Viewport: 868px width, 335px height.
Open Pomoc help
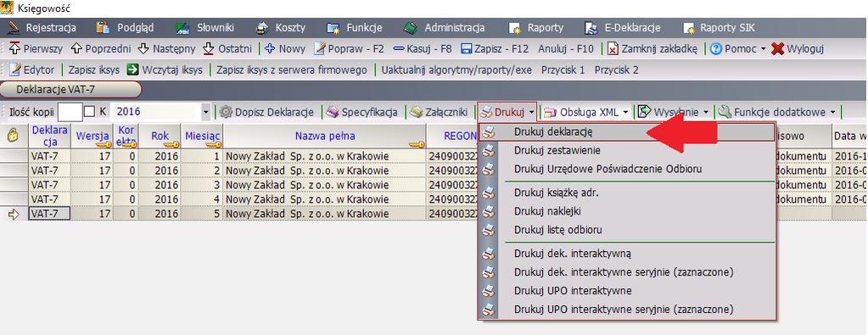click(732, 48)
